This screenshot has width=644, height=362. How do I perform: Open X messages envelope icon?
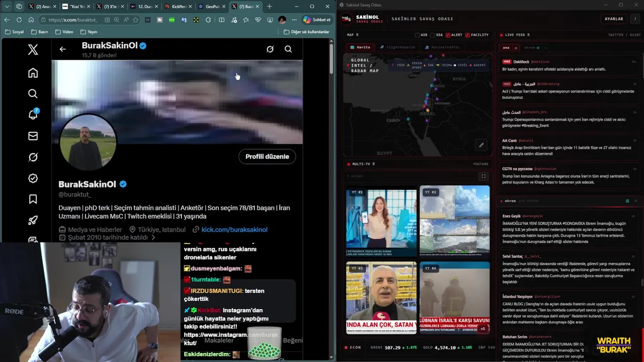pyautogui.click(x=33, y=136)
